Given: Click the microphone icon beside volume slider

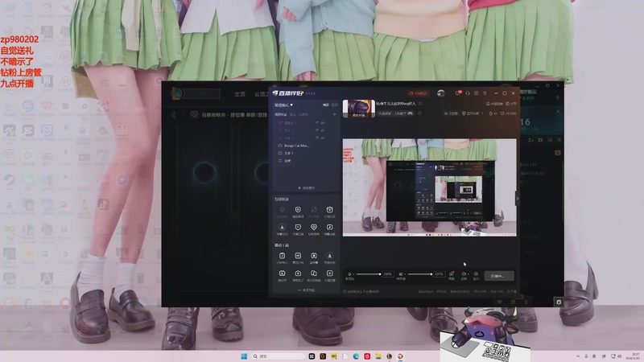Looking at the screenshot, I should coord(349,274).
